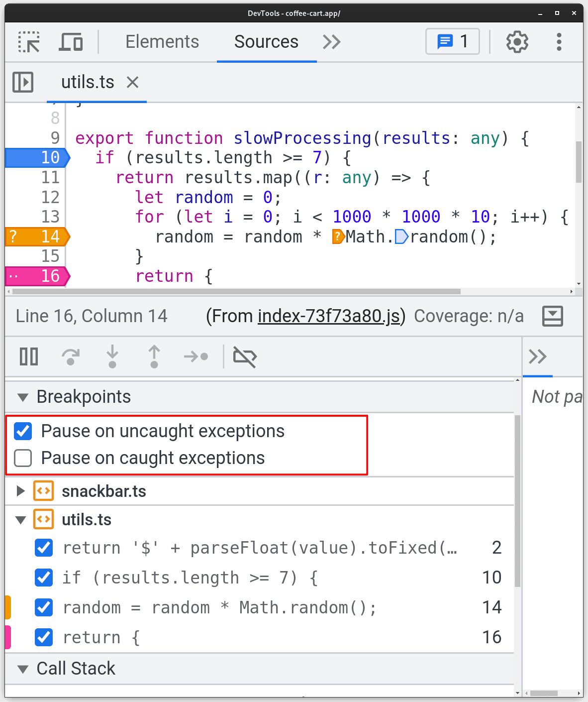The width and height of the screenshot is (588, 702).
Task: Open the console drawer message counter
Action: pyautogui.click(x=452, y=42)
